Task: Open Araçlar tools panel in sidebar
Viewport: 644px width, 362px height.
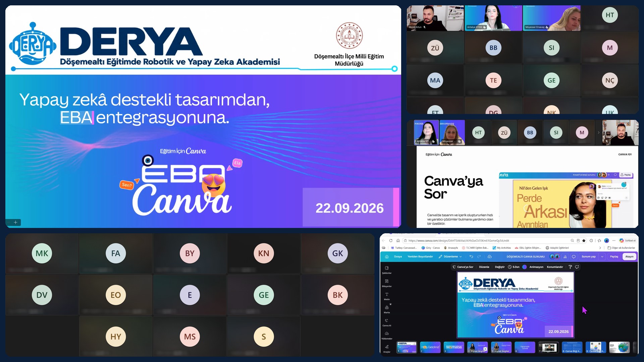Action: (x=387, y=349)
